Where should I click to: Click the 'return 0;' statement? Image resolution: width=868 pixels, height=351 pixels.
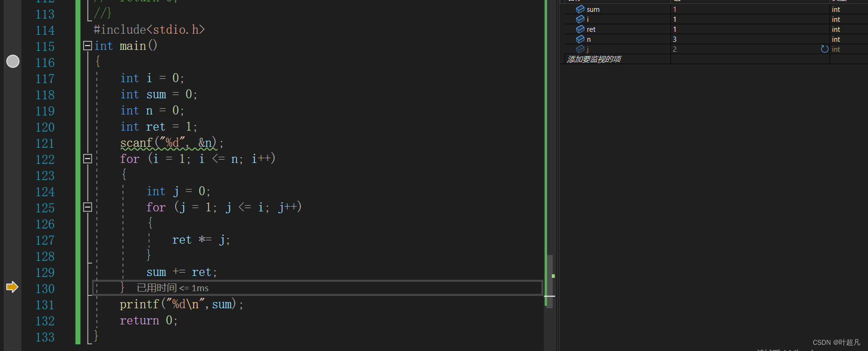click(x=149, y=321)
